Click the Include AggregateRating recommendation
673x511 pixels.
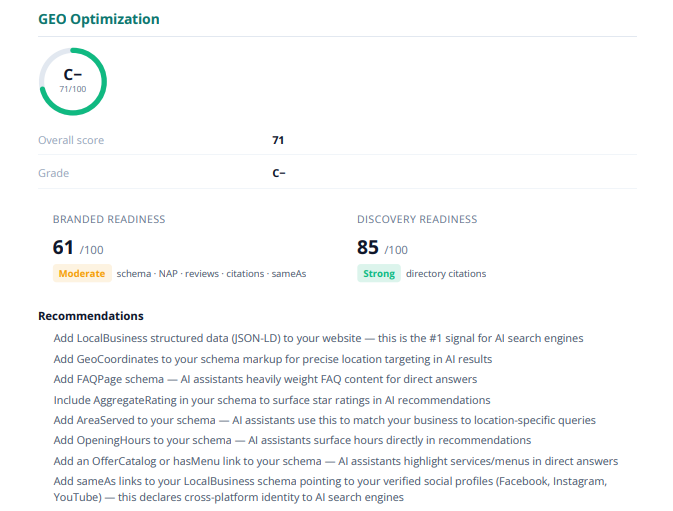(x=272, y=400)
